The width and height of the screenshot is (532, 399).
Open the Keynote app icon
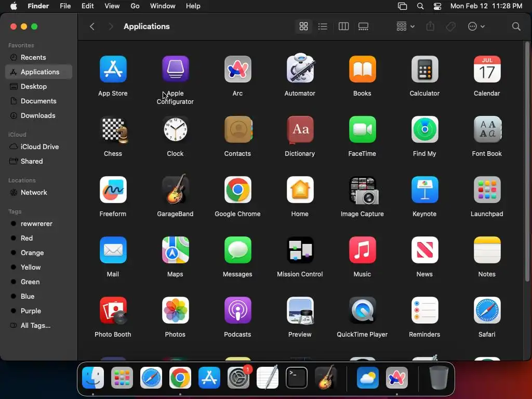click(425, 190)
